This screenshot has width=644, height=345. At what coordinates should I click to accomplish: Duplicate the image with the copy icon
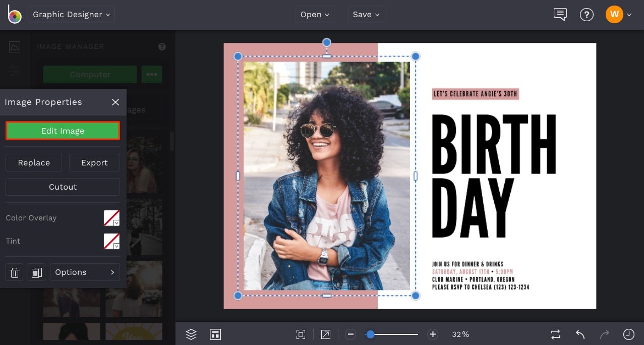coord(36,272)
